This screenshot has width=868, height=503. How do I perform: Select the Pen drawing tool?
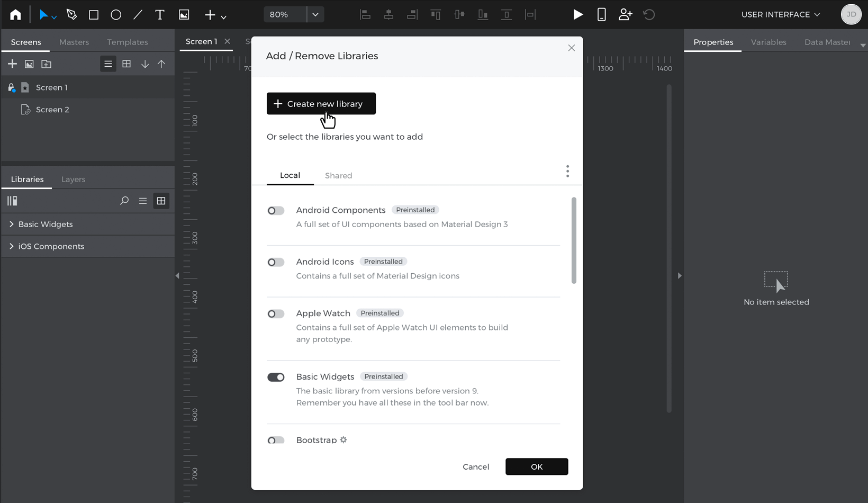[72, 14]
